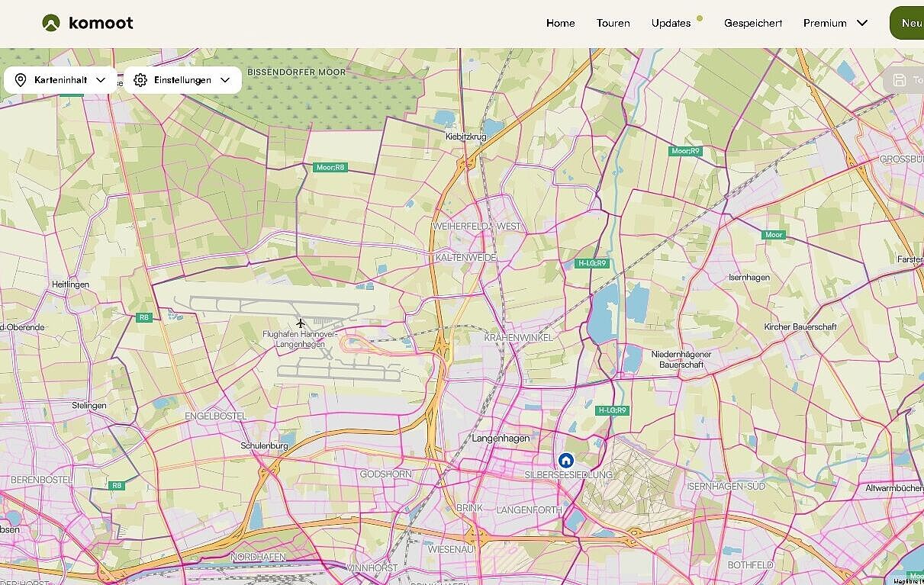Open the Updates page
This screenshot has width=924, height=585.
tap(671, 23)
